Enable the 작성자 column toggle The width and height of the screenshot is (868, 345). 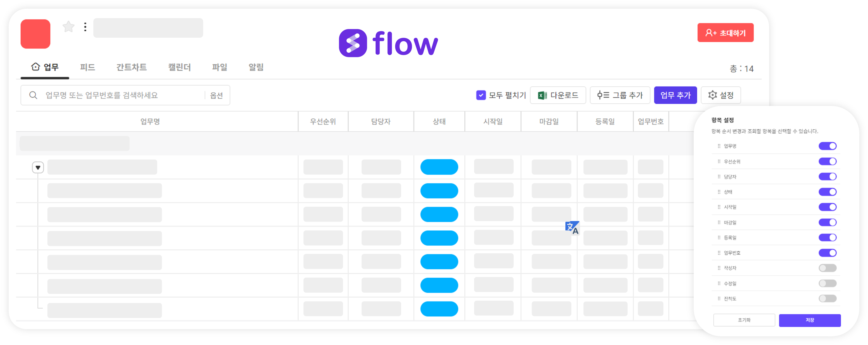pos(828,268)
